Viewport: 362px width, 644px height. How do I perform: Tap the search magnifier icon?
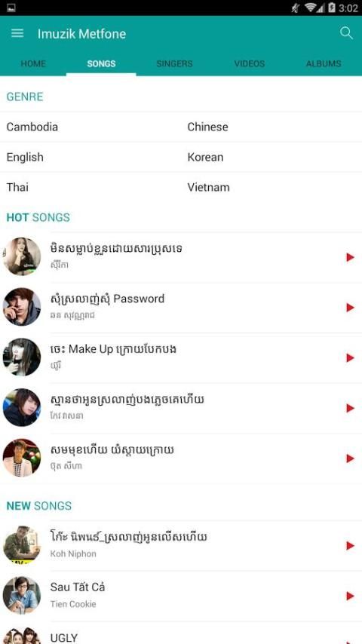(x=346, y=33)
